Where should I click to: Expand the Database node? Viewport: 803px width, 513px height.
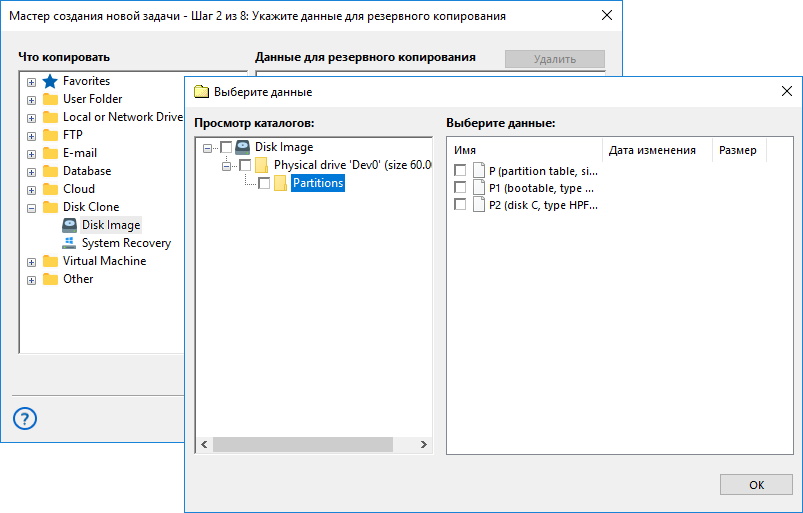(31, 172)
